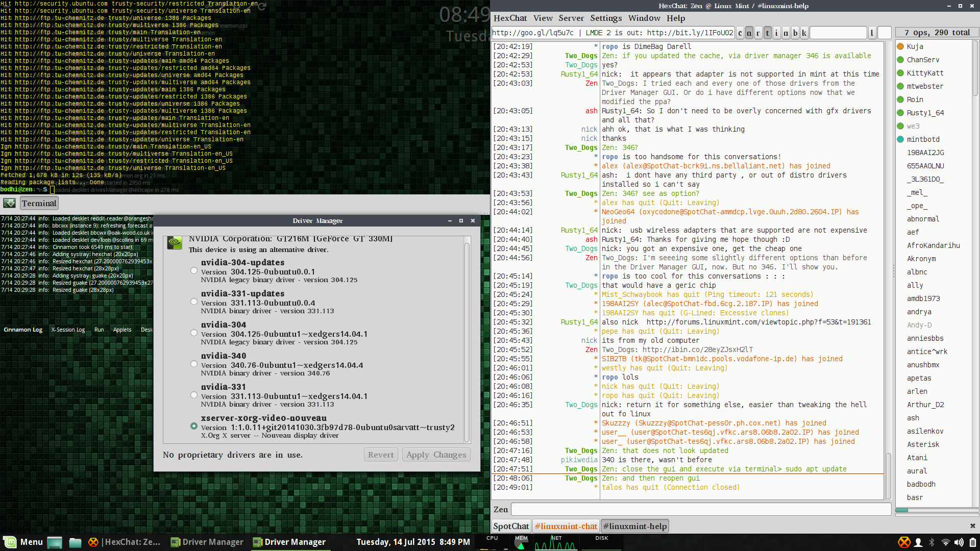Click the CPU monitor graph in panel
Viewport: 980px width, 551px height.
point(492,542)
